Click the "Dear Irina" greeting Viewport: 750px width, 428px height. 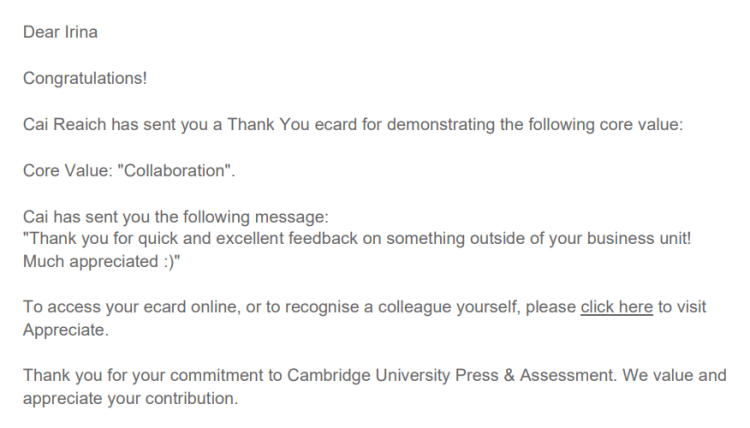[x=60, y=31]
